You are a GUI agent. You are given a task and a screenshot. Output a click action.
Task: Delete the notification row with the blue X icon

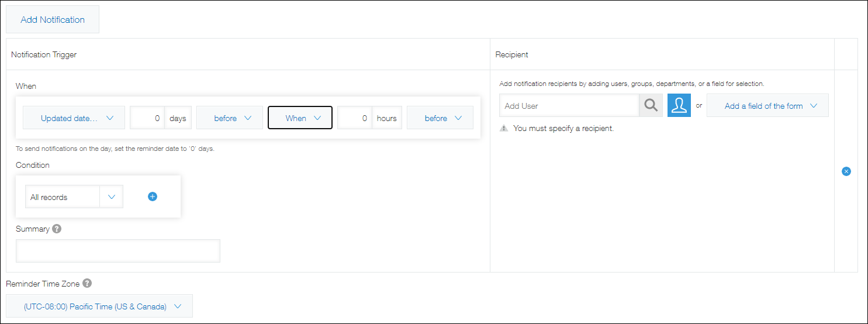coord(846,171)
